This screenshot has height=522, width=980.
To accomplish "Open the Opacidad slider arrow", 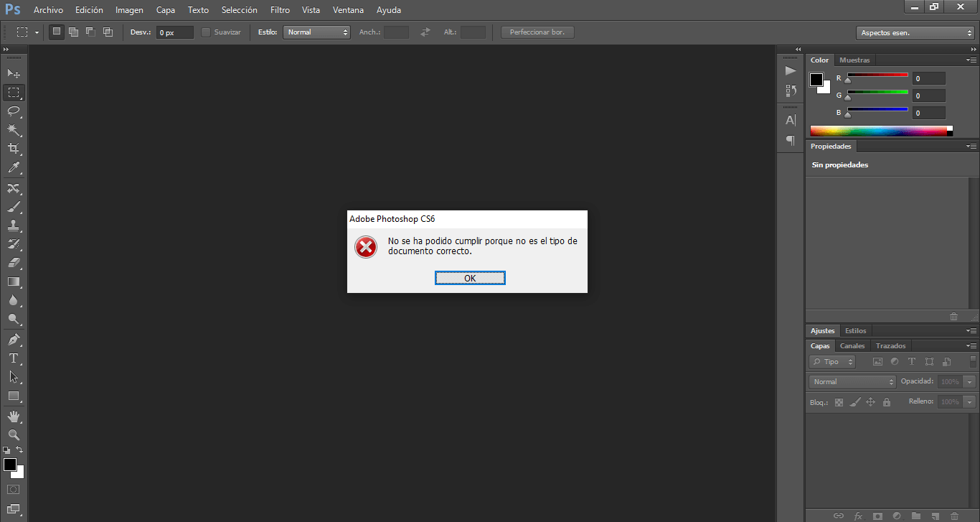I will (x=970, y=382).
